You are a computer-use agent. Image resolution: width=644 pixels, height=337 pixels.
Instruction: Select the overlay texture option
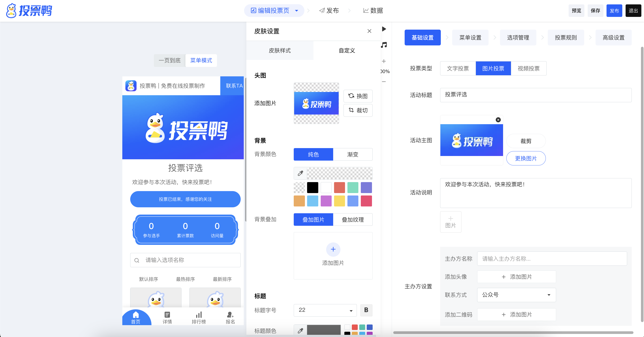click(x=352, y=220)
